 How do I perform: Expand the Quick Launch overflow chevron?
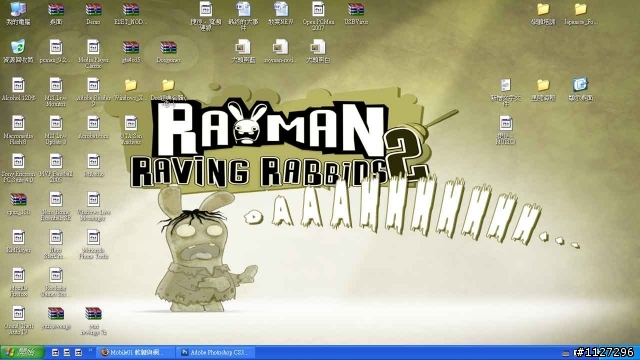click(x=90, y=350)
